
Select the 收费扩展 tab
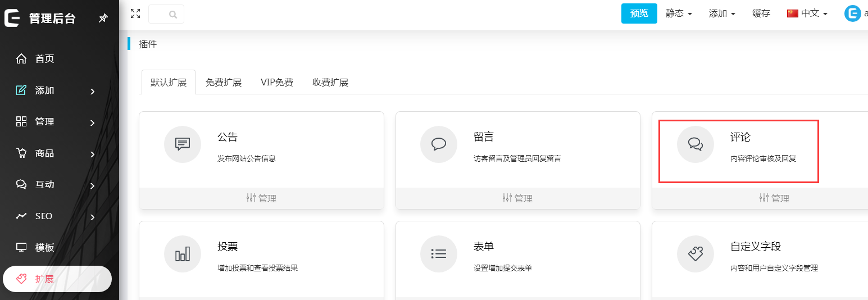[330, 83]
